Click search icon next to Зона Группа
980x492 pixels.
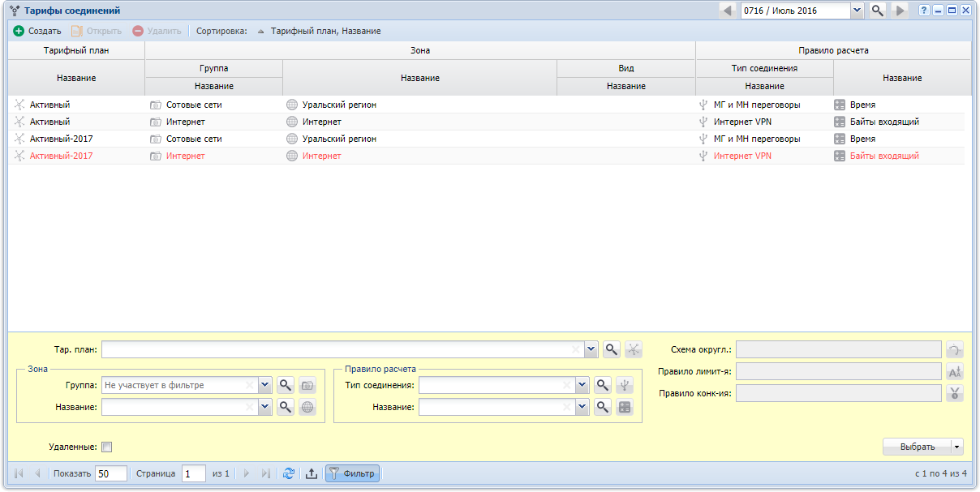point(285,385)
